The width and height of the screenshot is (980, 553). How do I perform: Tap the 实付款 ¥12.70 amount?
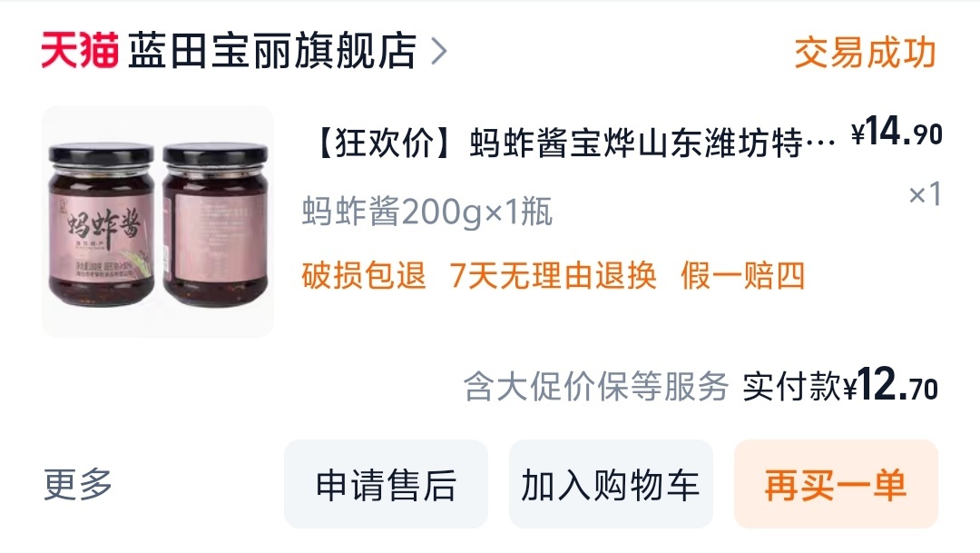tap(840, 385)
